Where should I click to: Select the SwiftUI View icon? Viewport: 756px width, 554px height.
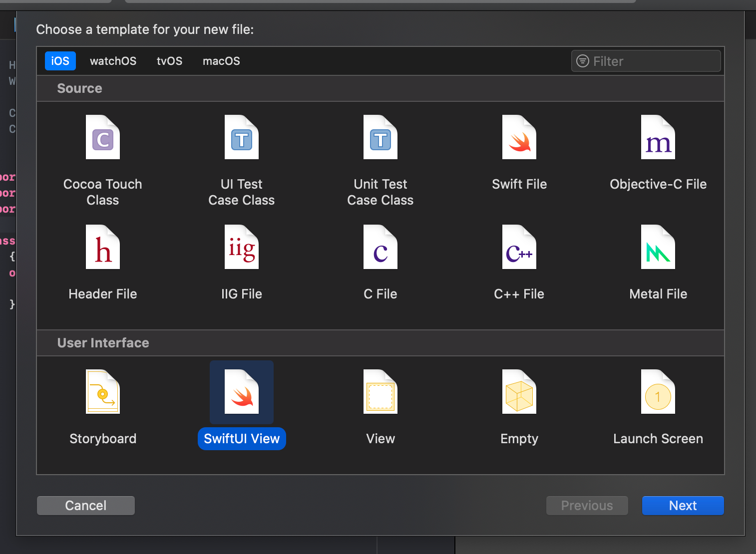(x=242, y=392)
